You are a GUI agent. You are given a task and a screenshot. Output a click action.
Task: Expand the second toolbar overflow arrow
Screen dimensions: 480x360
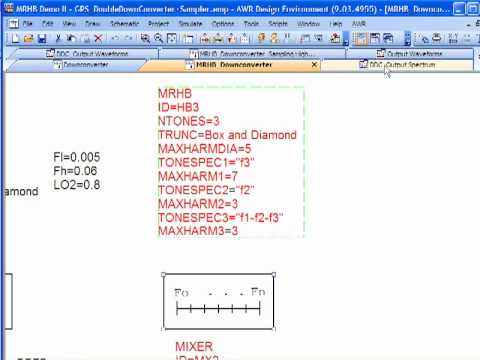click(407, 39)
